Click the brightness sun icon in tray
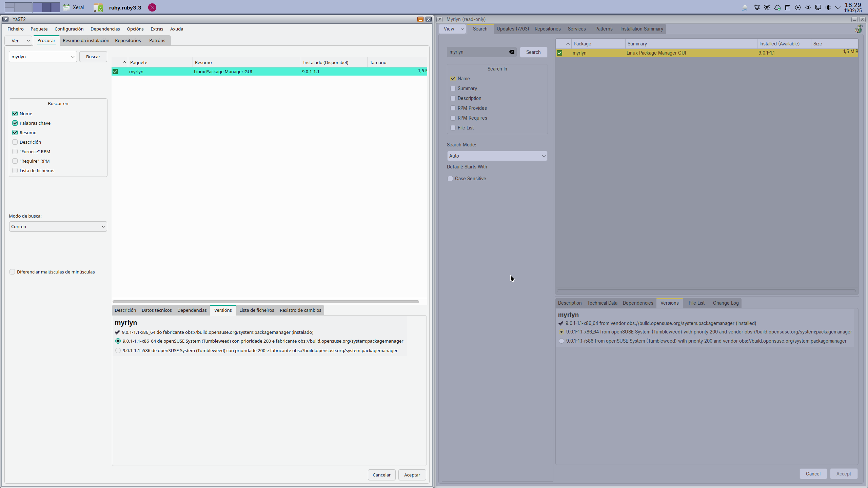The image size is (868, 488). coord(808,7)
